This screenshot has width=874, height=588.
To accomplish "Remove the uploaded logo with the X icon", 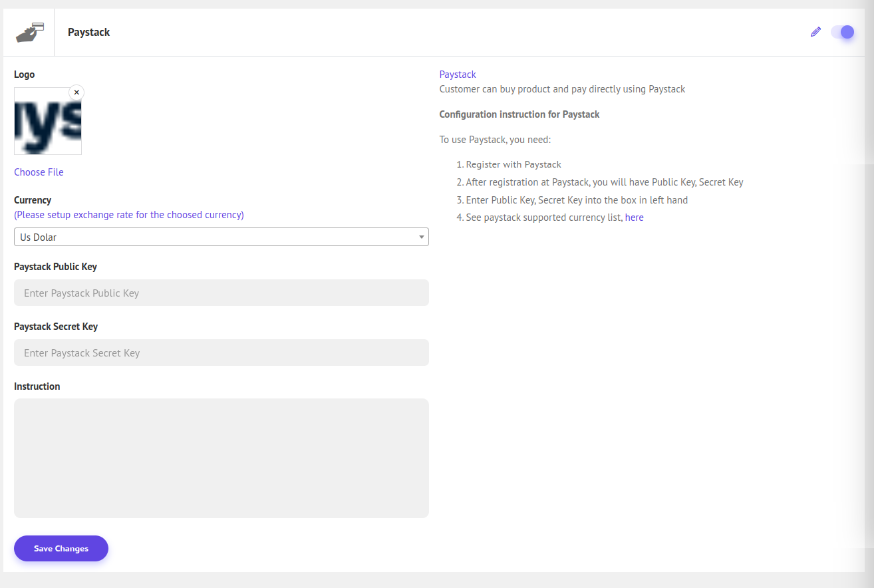I will tap(76, 92).
